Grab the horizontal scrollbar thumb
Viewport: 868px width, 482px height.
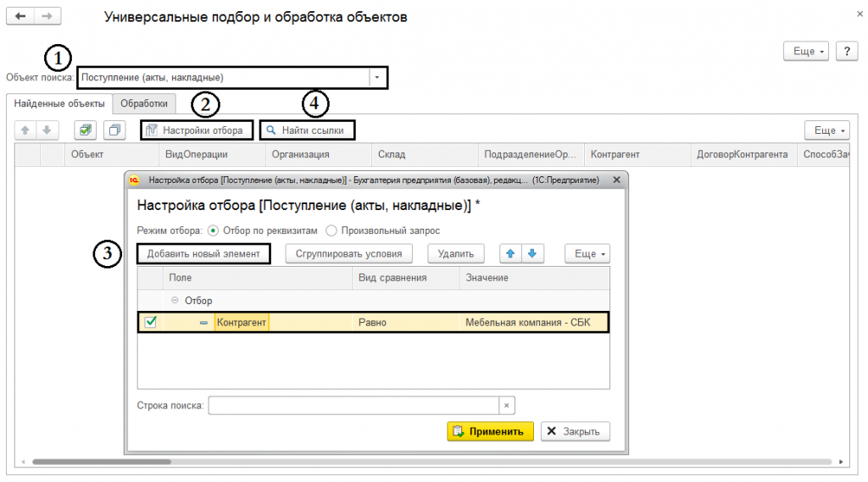(102, 462)
